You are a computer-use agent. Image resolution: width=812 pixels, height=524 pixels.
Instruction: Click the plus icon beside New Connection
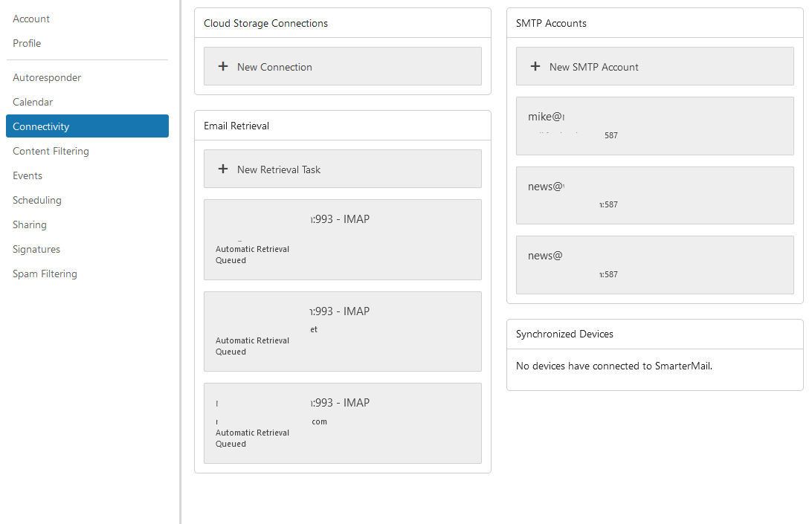point(223,67)
